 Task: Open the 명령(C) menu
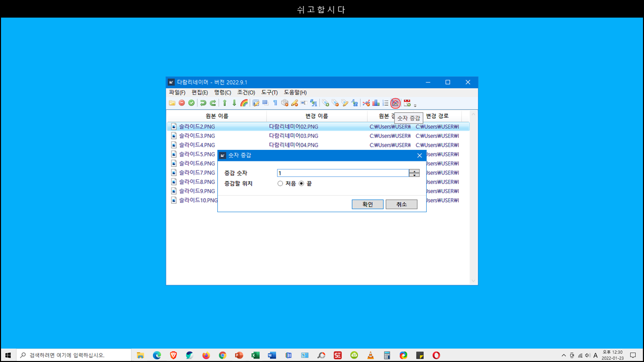tap(222, 93)
